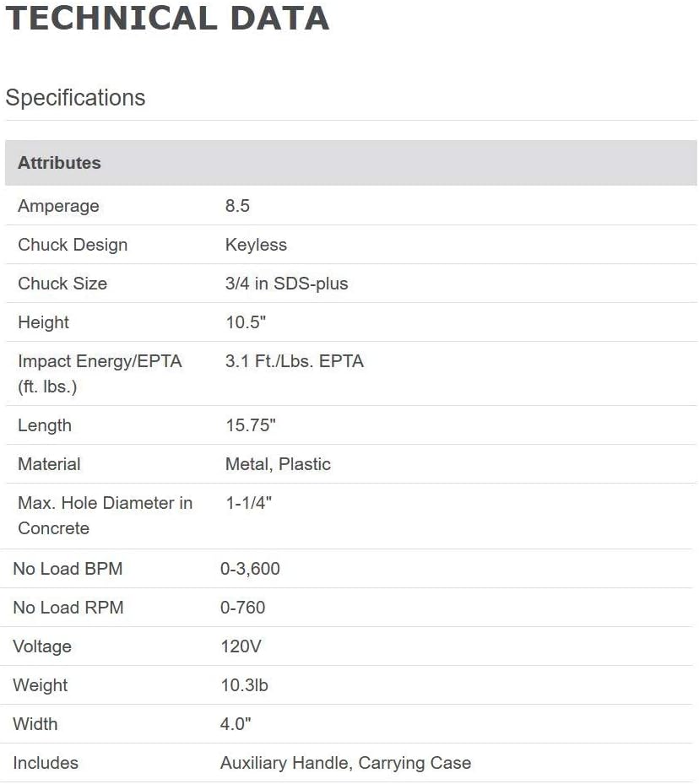Click the Keyless chuck design value
Image resolution: width=699 pixels, height=784 pixels.
(x=256, y=245)
